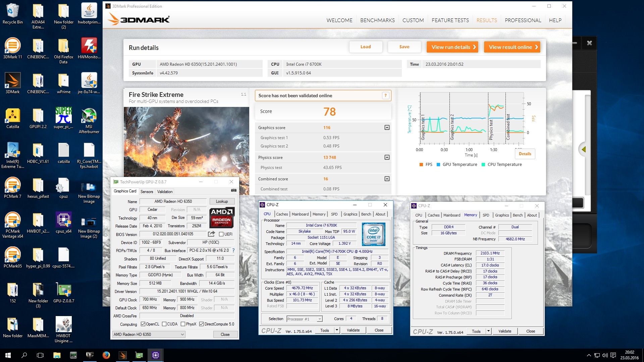Open the HWMonitor desktop icon
This screenshot has height=362, width=644.
click(89, 49)
